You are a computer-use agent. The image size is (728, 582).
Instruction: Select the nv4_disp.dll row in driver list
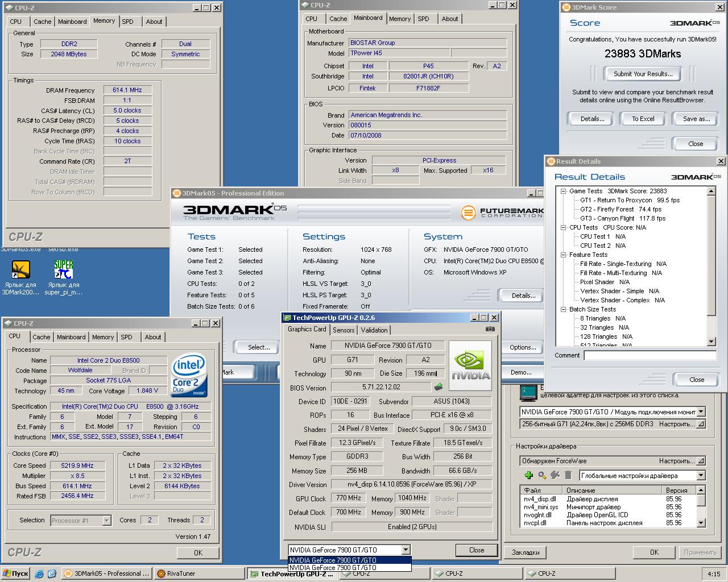608,499
